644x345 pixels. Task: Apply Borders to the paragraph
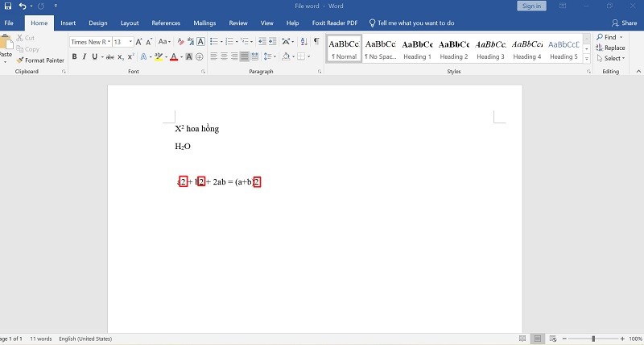point(301,56)
